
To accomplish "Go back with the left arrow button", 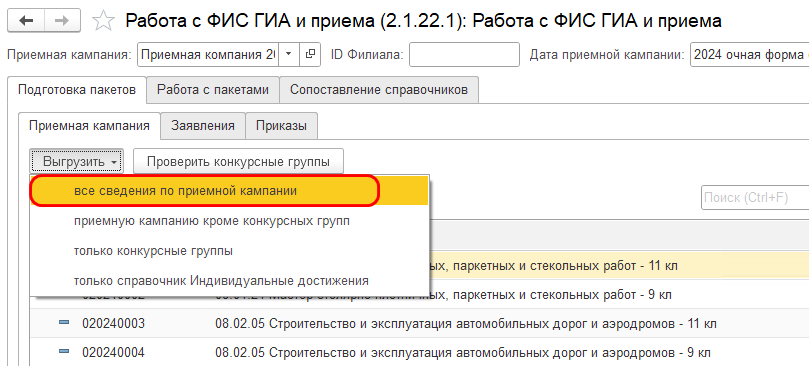I will click(26, 20).
